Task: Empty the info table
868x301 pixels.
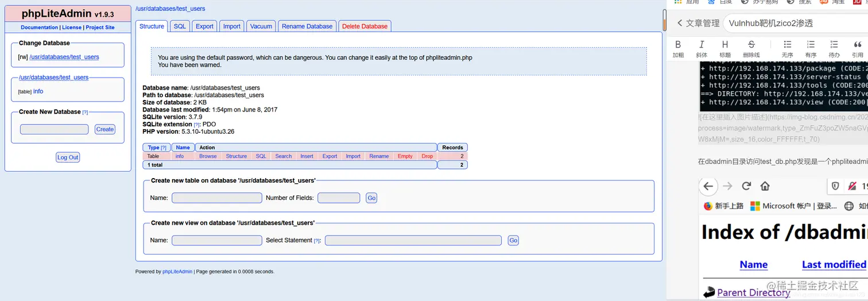Action: pyautogui.click(x=405, y=156)
